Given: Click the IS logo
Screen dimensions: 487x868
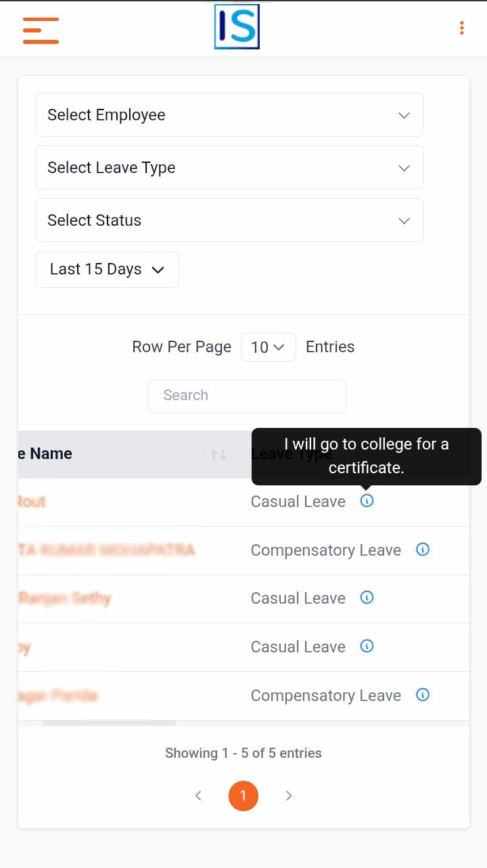Looking at the screenshot, I should (237, 27).
